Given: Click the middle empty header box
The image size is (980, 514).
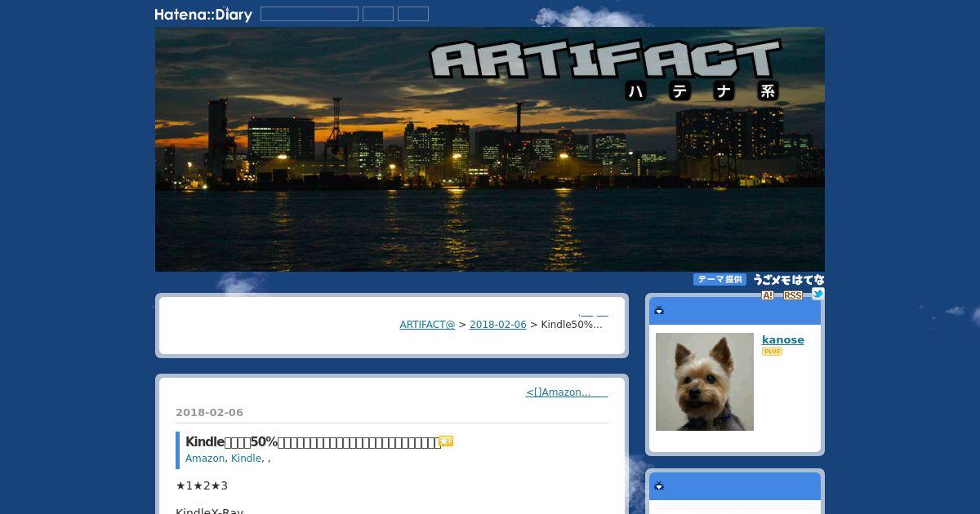Looking at the screenshot, I should (x=378, y=14).
